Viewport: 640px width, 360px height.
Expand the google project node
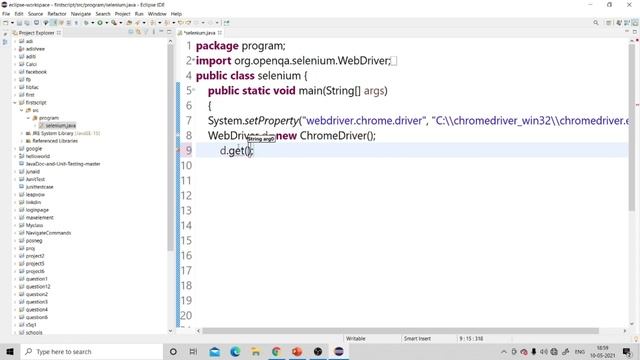click(16, 149)
